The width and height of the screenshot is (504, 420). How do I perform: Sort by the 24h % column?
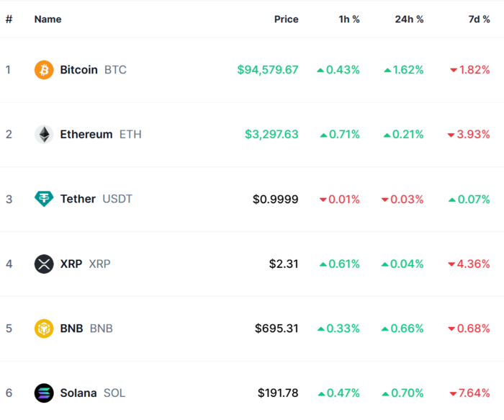pyautogui.click(x=409, y=19)
